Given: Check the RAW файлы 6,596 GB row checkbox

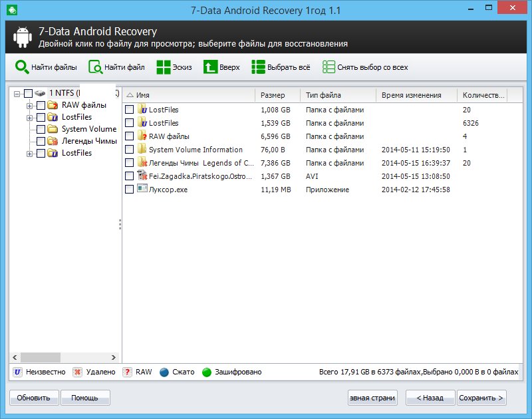Looking at the screenshot, I should [x=129, y=136].
